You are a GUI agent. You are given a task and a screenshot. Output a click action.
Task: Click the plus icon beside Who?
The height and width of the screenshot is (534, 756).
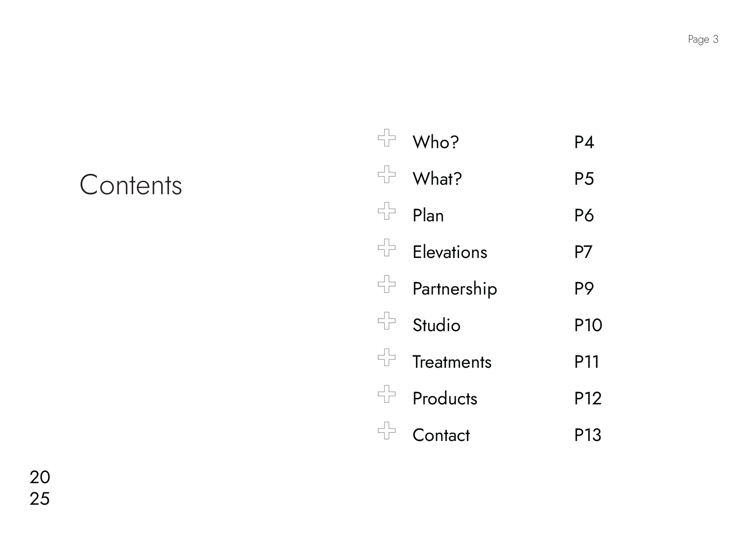[387, 138]
